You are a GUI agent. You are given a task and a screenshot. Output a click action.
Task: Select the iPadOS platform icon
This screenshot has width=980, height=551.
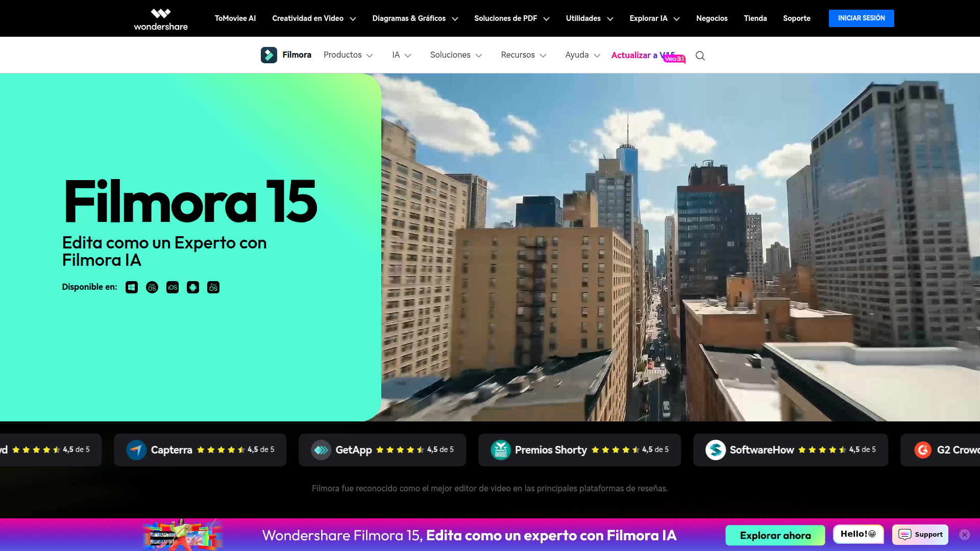(x=213, y=287)
